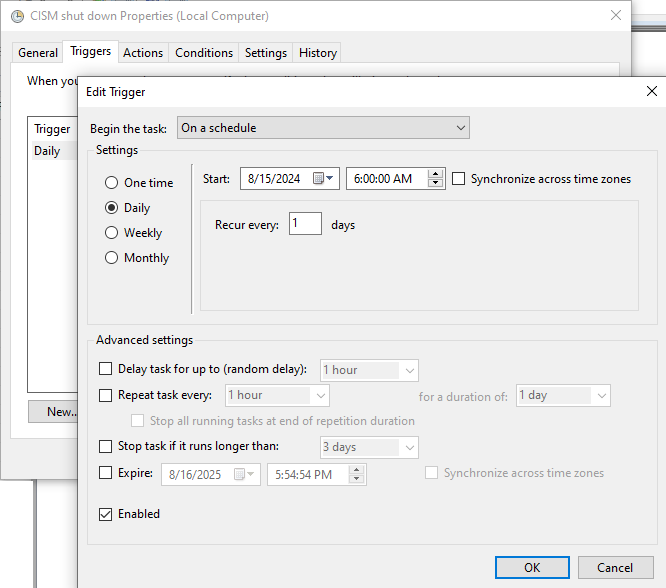Screen dimensions: 666x588
Task: Enable Stop task if runs longer
Action: 106,446
